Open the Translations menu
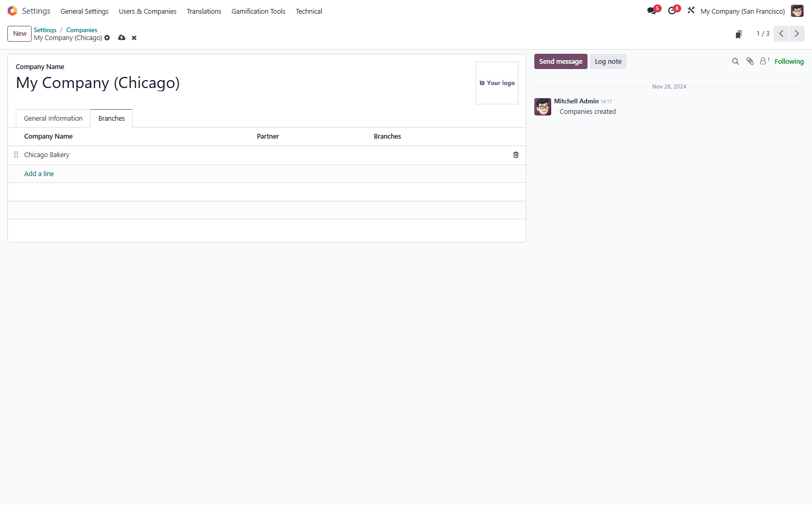 tap(204, 12)
